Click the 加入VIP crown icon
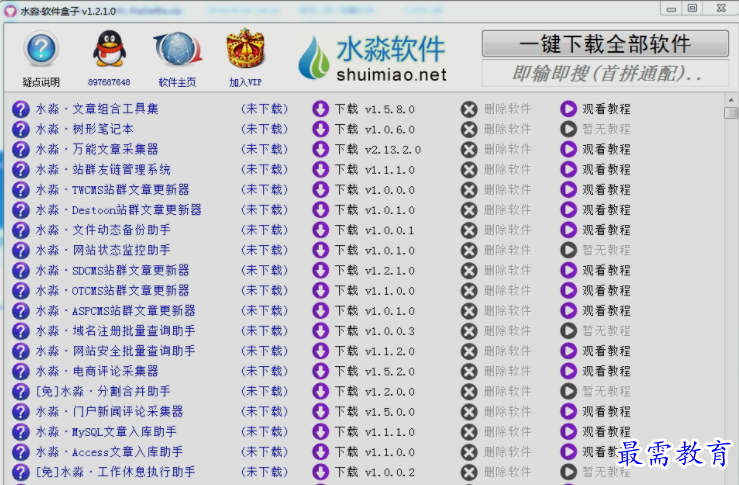The image size is (739, 485). coord(245,49)
